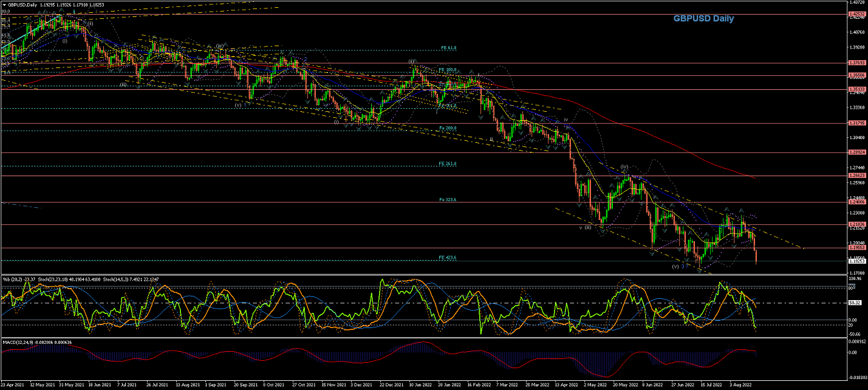Select the FE 61.8 Fibonacci expansion label
This screenshot has height=390, width=868.
pyautogui.click(x=448, y=47)
